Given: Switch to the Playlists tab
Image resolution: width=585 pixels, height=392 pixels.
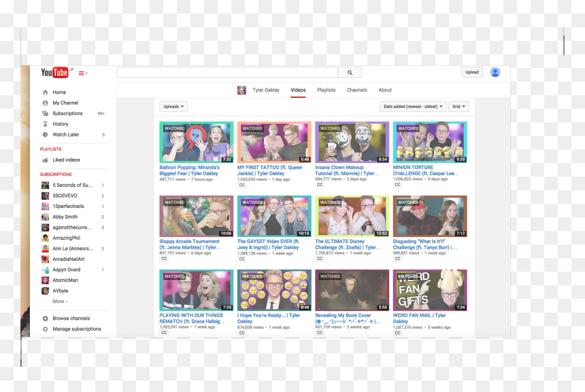Looking at the screenshot, I should 326,90.
